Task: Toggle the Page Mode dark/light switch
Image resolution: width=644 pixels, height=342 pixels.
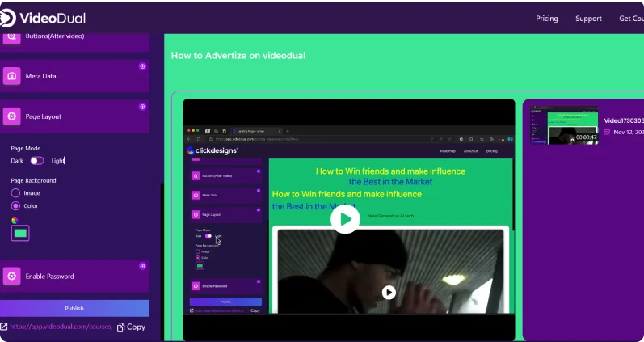Action: tap(36, 161)
